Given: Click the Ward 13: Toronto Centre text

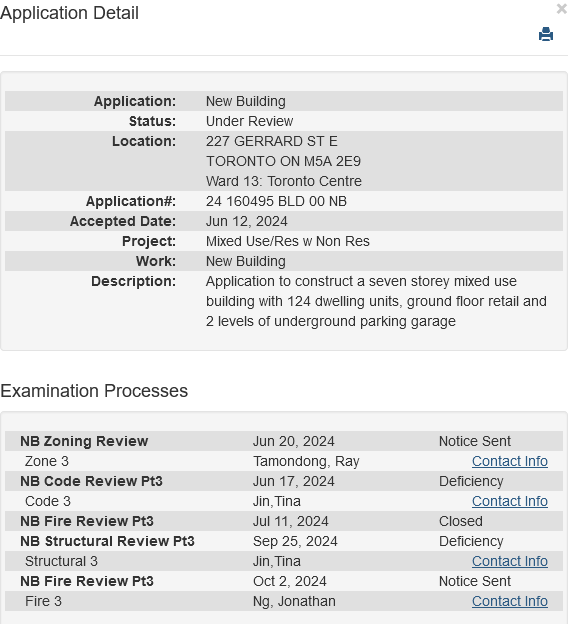Looking at the screenshot, I should [x=284, y=181].
